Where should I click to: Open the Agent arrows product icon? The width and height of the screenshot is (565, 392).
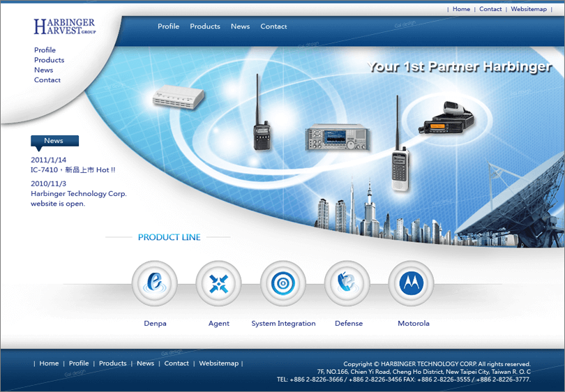219,284
